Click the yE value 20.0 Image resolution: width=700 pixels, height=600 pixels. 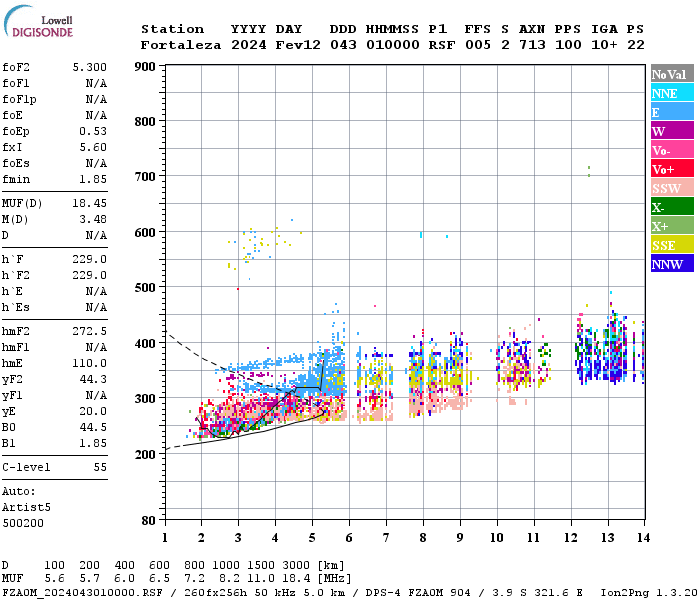pyautogui.click(x=93, y=412)
